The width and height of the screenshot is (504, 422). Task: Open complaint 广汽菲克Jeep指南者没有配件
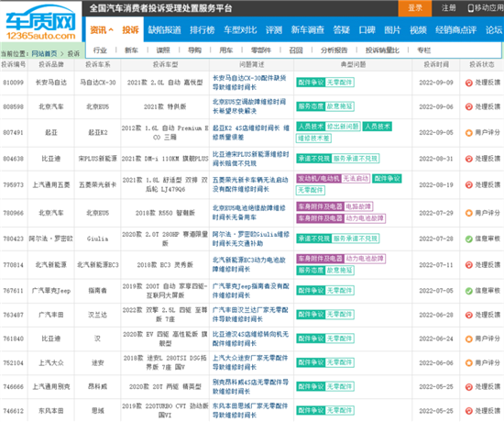point(251,291)
